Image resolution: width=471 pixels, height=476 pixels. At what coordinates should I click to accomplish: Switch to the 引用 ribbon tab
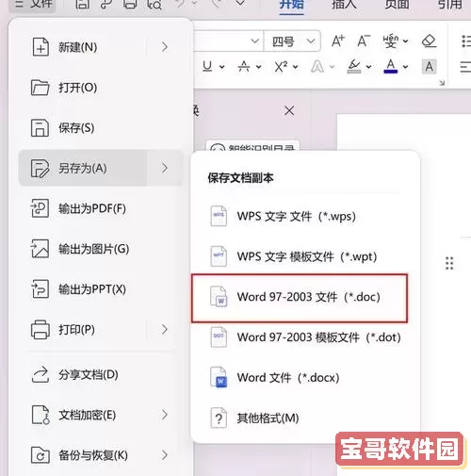coord(449,5)
